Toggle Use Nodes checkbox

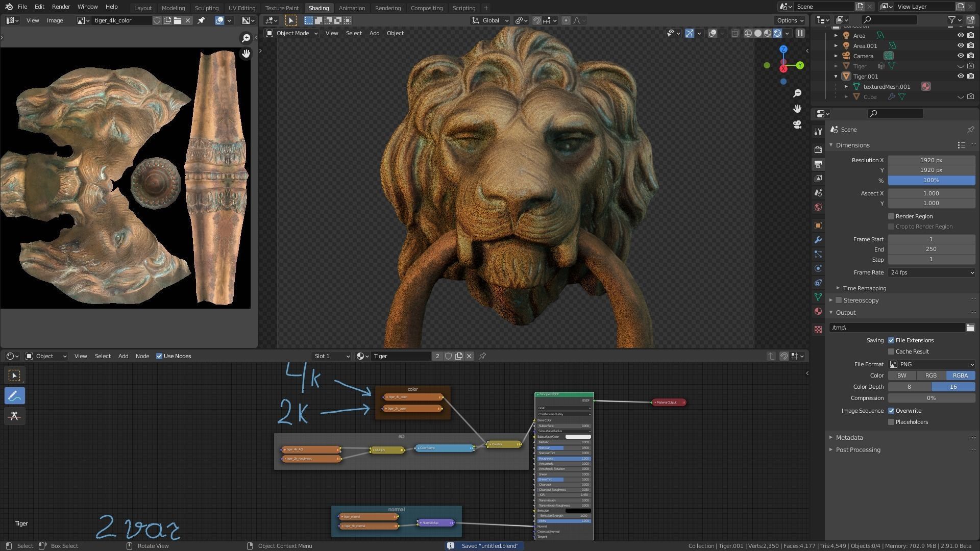point(159,356)
